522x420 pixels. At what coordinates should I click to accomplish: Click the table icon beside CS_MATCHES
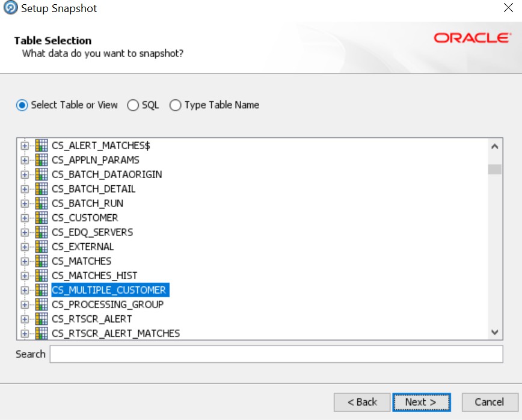click(41, 261)
